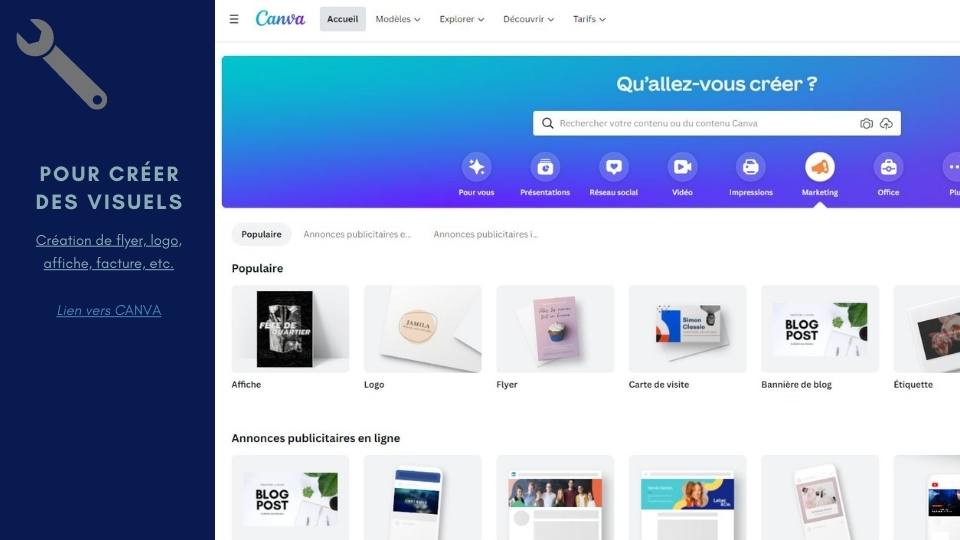Click the cloud upload icon in search bar
This screenshot has height=540, width=960.
click(886, 124)
